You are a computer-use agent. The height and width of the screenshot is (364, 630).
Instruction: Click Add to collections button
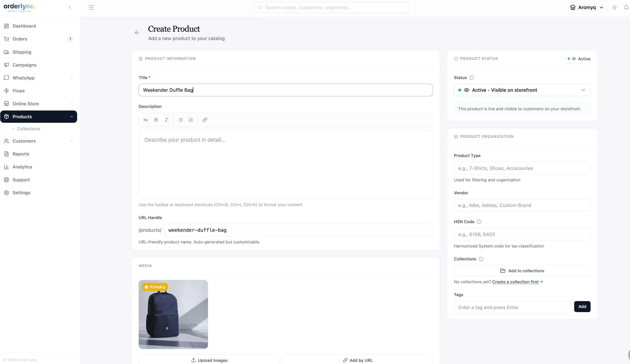(x=522, y=271)
